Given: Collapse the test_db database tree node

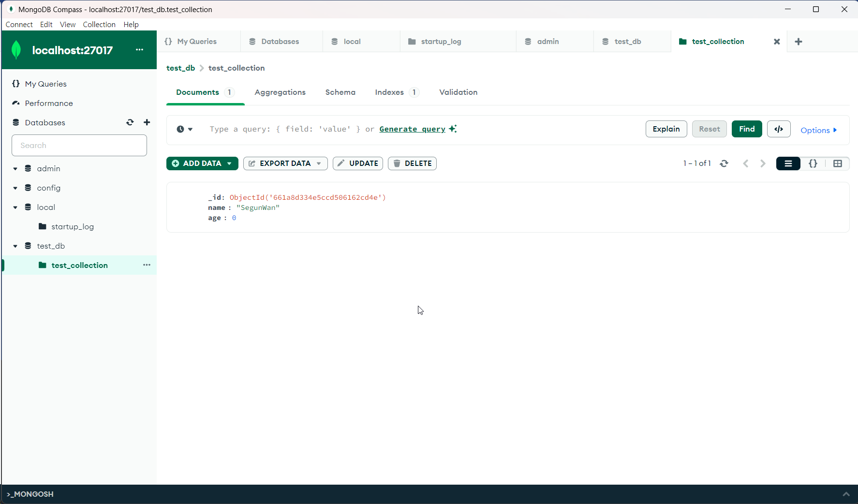Looking at the screenshot, I should pyautogui.click(x=15, y=246).
